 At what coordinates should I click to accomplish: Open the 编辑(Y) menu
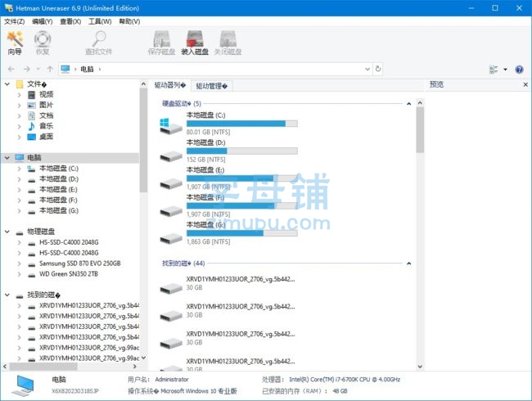43,22
